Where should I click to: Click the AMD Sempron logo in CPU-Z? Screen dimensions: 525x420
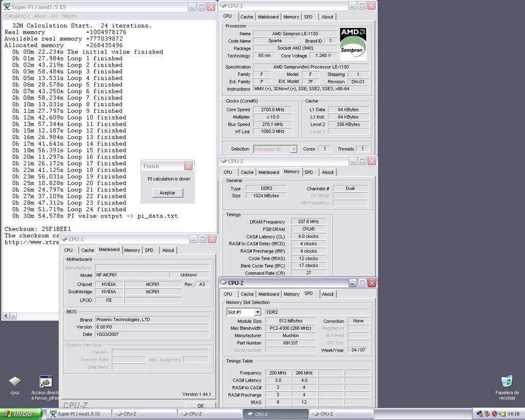(x=353, y=44)
